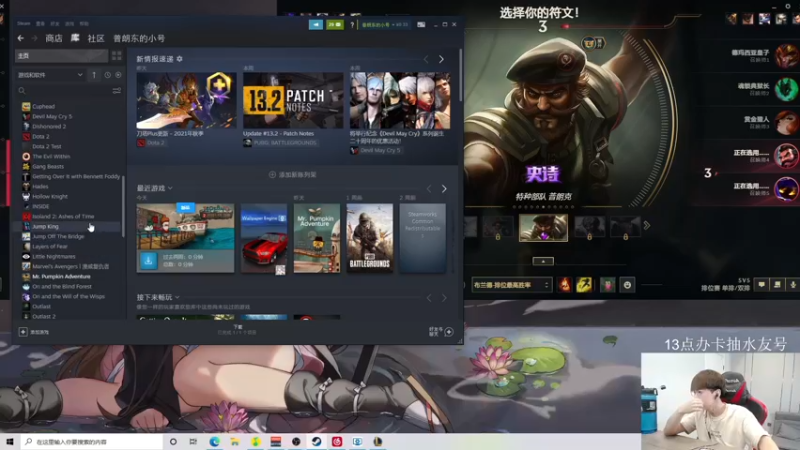Open the emote selector smiley icon
Viewport: 800px width, 450px height.
point(628,285)
